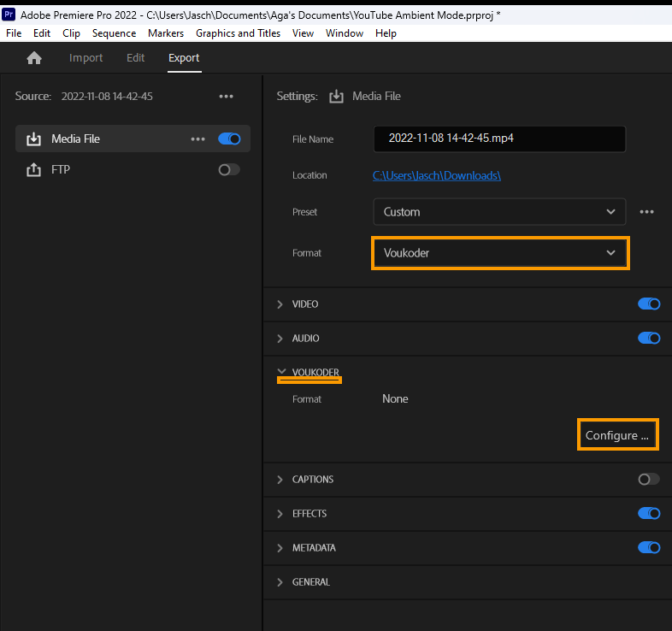Screen dimensions: 672x631
Task: Enable the CAPTIONS toggle
Action: click(649, 480)
